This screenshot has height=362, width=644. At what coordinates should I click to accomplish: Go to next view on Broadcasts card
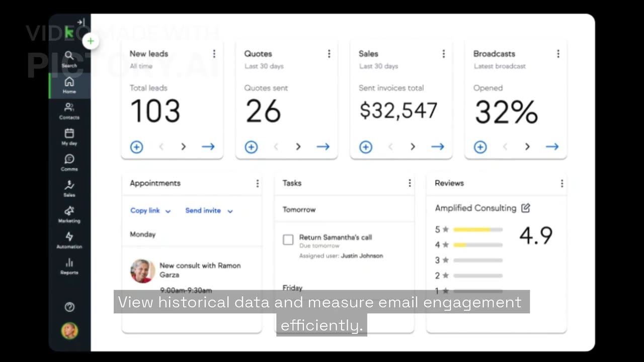[527, 147]
